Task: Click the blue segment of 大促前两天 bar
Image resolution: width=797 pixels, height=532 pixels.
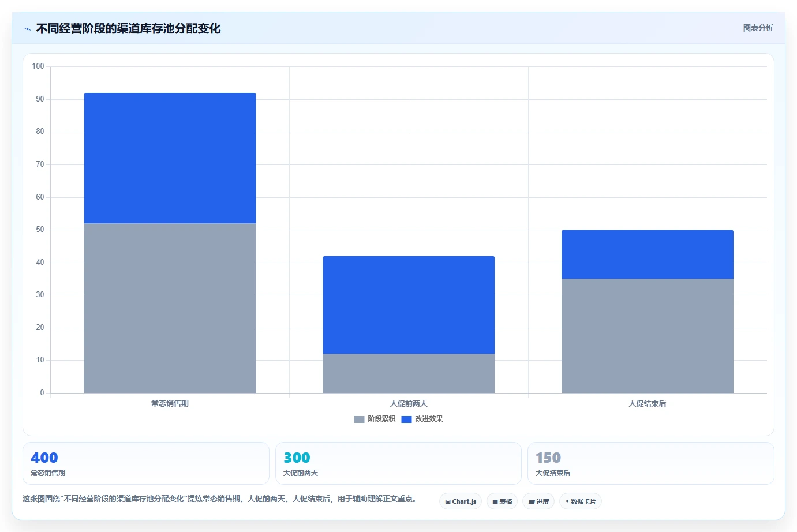Action: tap(409, 305)
